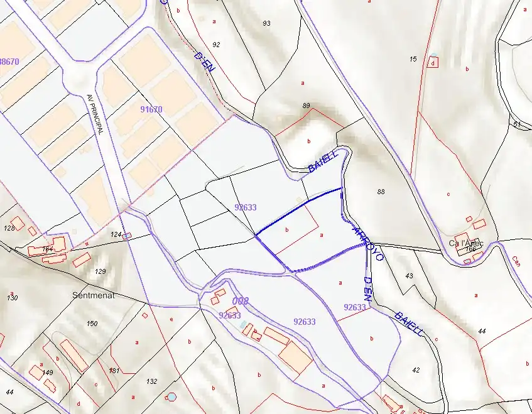Click the building number "164"
The image size is (532, 414).
(47, 250)
